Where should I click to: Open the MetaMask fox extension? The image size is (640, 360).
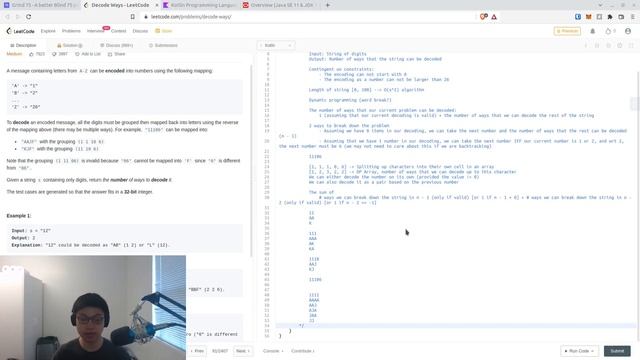click(x=589, y=17)
